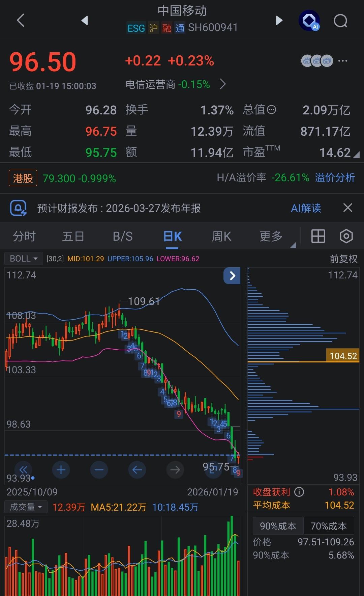The image size is (364, 596).
Task: Tap the 融 margin tag
Action: point(166,28)
